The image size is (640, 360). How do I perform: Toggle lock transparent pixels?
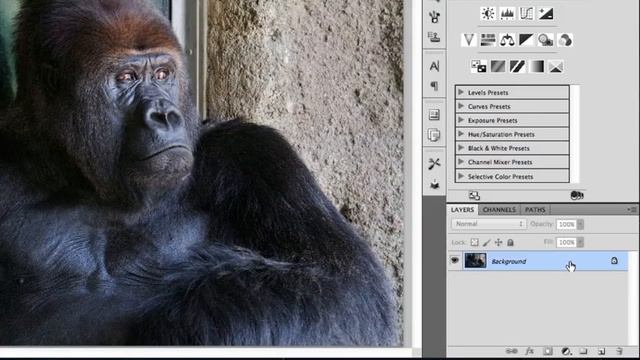(474, 242)
